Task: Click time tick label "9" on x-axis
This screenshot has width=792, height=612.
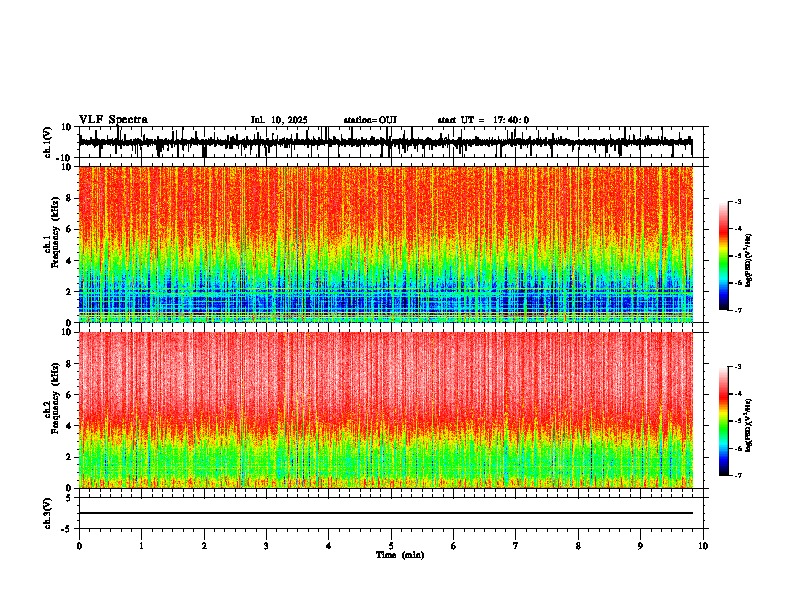Action: tap(640, 546)
